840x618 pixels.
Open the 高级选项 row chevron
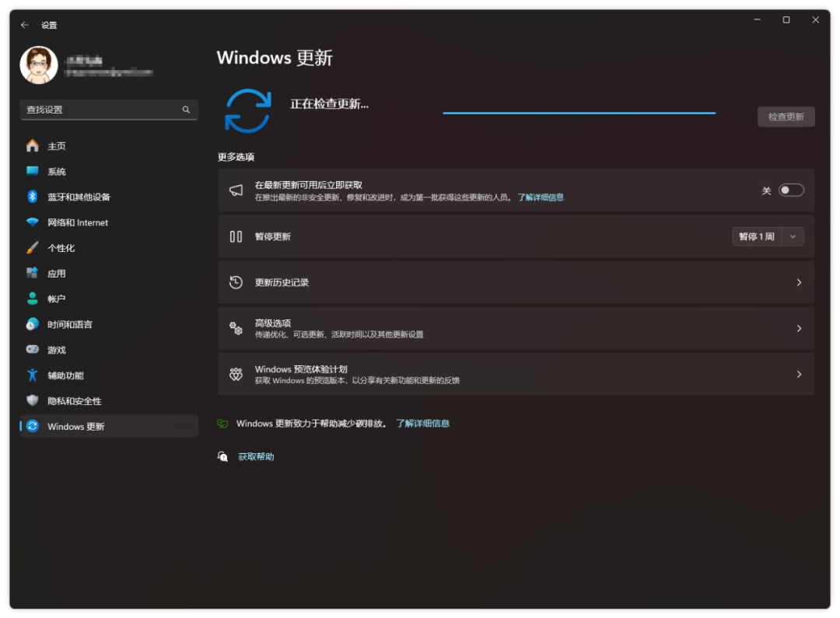coord(799,328)
